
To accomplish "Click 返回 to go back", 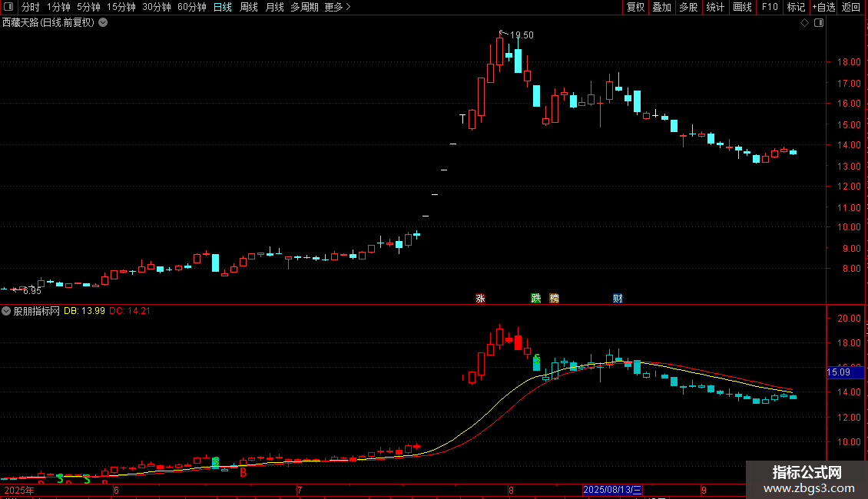I will [x=851, y=7].
